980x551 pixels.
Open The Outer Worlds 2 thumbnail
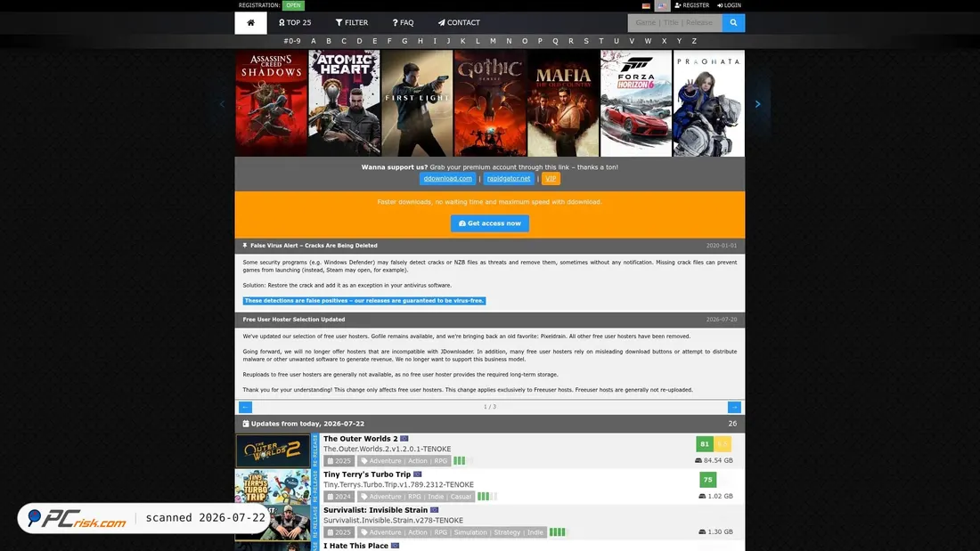[x=274, y=451]
